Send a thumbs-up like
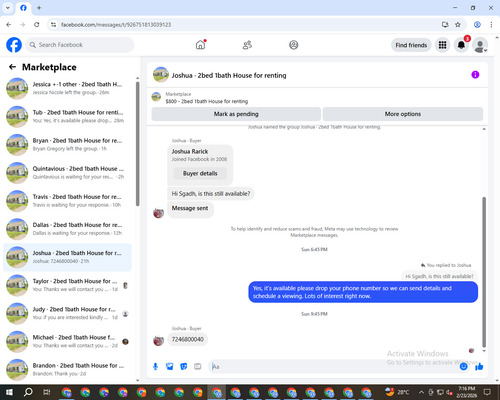The width and height of the screenshot is (500, 400). click(x=479, y=367)
